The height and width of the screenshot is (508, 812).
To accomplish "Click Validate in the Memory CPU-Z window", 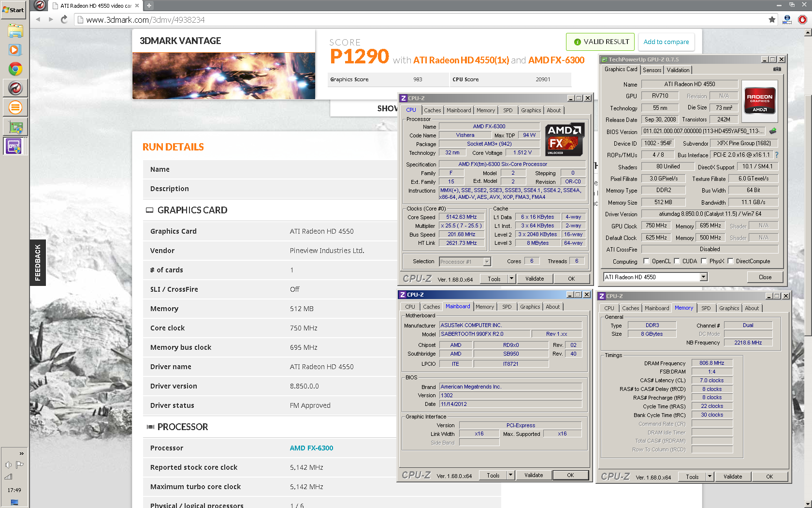I will click(x=733, y=477).
